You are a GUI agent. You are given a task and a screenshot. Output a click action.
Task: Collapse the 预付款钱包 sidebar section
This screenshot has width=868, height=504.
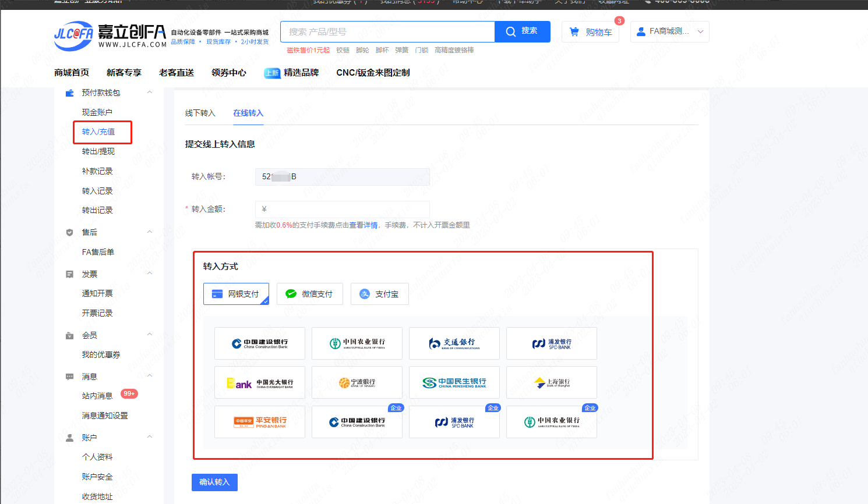point(149,93)
